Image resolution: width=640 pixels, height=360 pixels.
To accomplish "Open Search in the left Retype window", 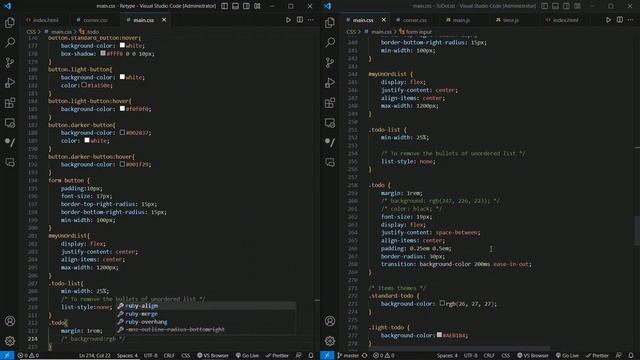I will (10, 42).
